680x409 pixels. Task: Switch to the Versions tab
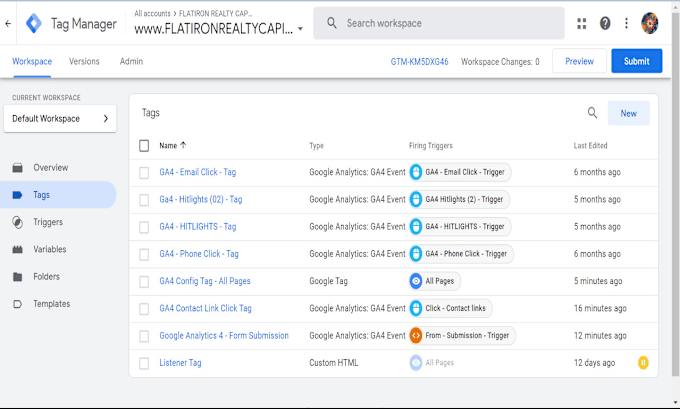pyautogui.click(x=84, y=62)
